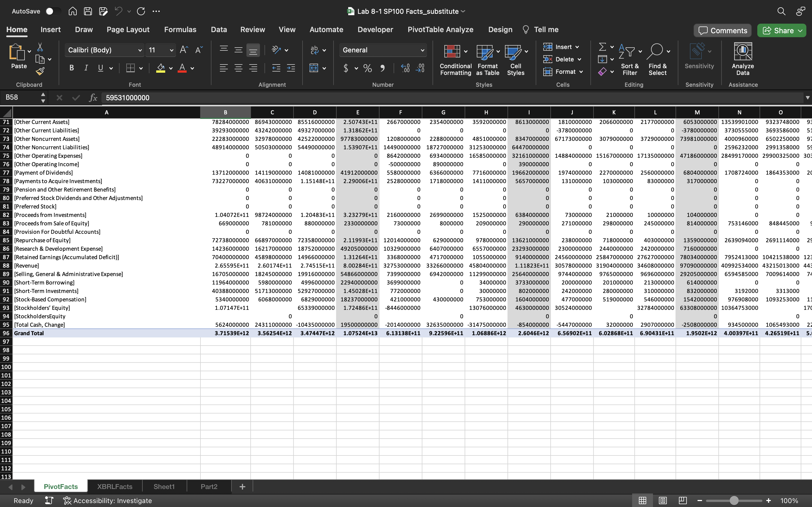The image size is (812, 507).
Task: Open the Comments pane button
Action: (x=722, y=30)
